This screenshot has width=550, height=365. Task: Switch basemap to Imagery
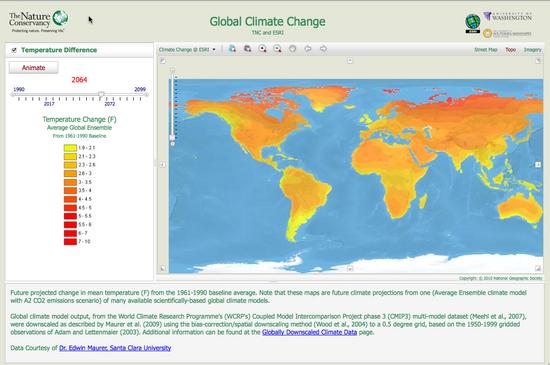point(532,50)
